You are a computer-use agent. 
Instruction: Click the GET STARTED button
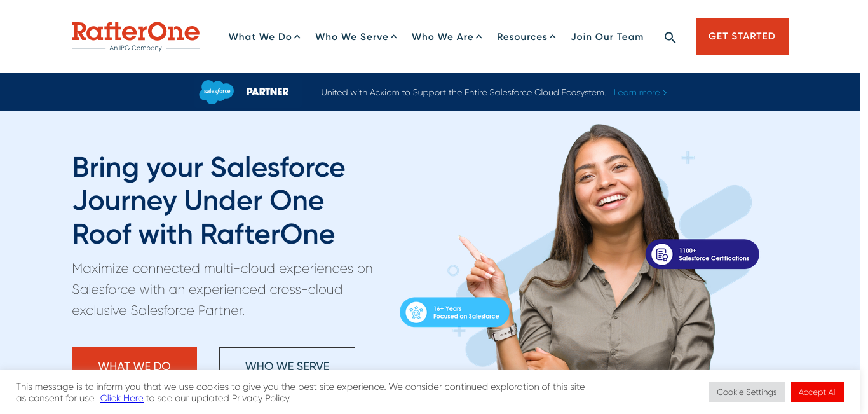click(x=742, y=36)
